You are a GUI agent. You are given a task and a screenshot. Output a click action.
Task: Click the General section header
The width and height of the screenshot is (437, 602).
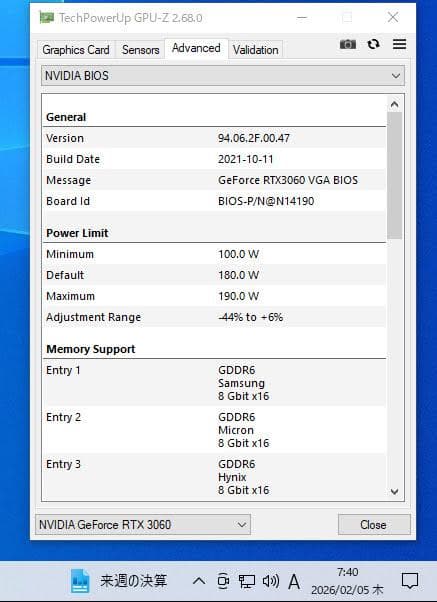(x=66, y=117)
